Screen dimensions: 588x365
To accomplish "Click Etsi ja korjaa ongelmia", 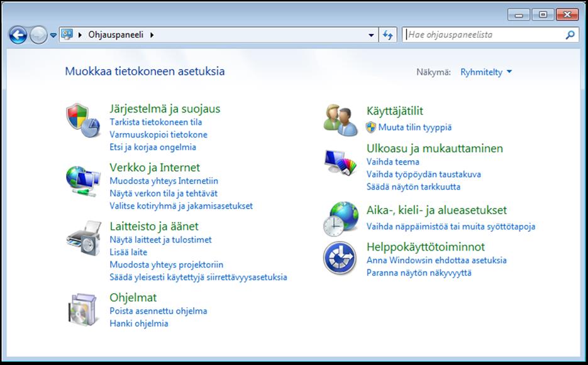I will click(153, 147).
